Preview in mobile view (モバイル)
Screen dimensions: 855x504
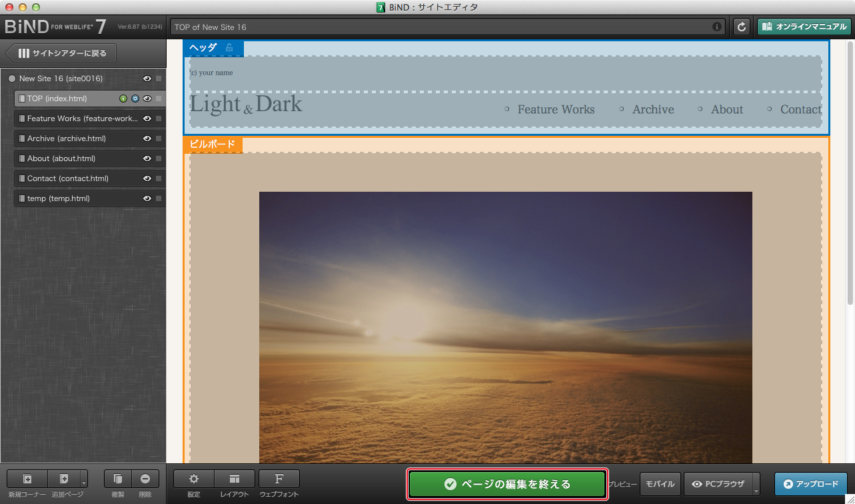point(660,484)
